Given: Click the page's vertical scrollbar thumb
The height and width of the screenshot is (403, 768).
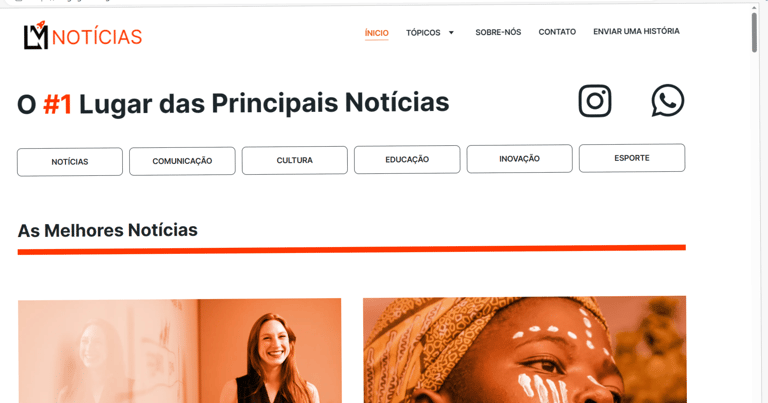Looking at the screenshot, I should point(755,32).
